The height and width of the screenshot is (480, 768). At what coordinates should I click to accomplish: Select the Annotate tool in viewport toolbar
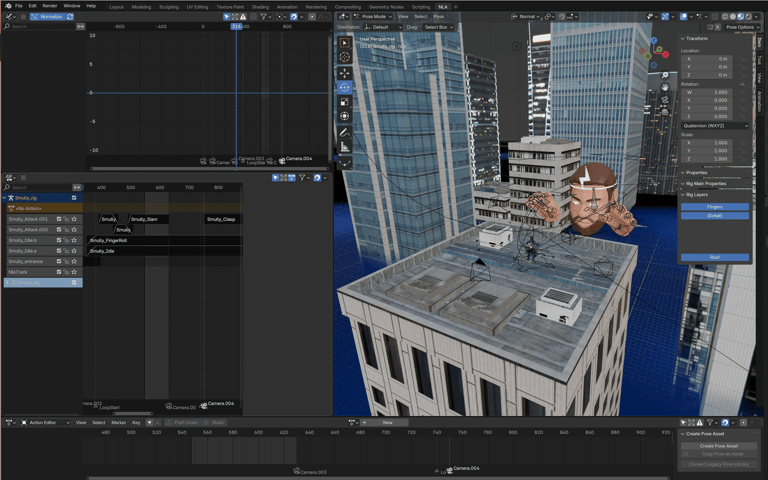345,133
